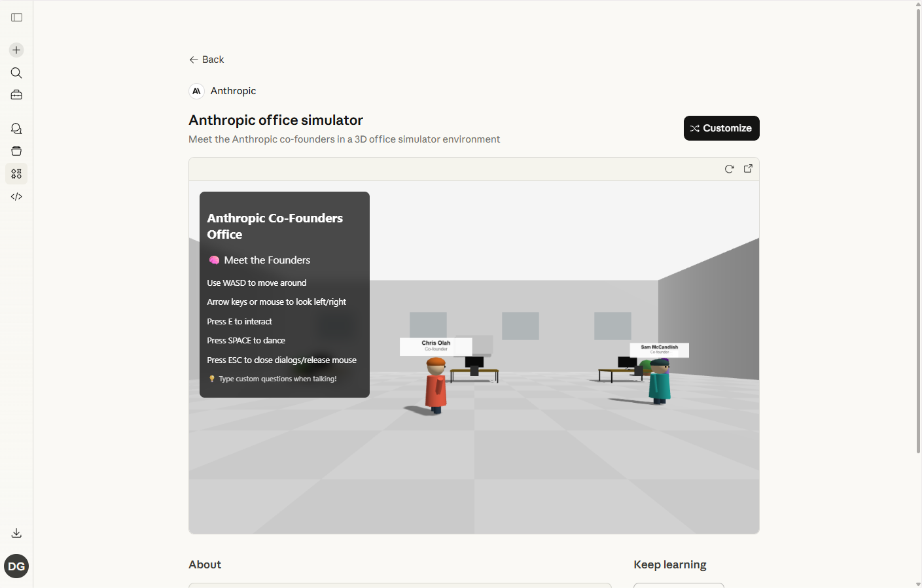Reload the artifact preview
922x588 pixels.
pyautogui.click(x=730, y=169)
